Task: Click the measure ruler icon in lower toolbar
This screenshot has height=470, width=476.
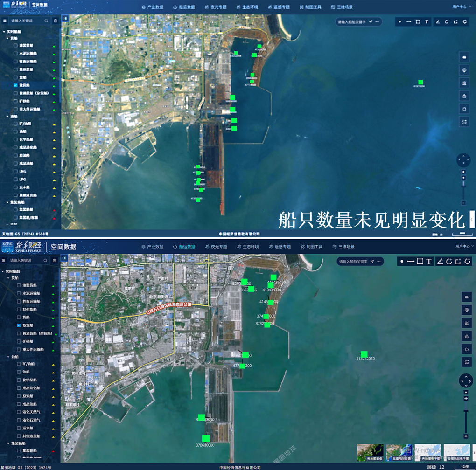Action: pos(439,261)
